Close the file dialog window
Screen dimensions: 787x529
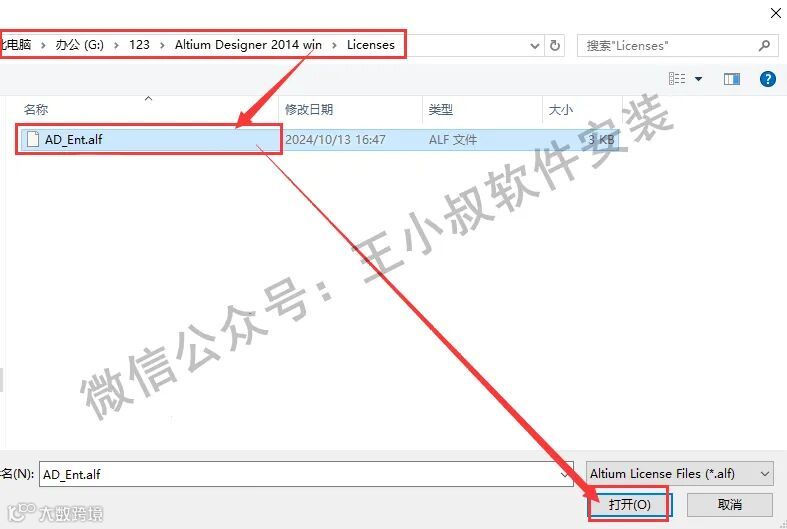click(775, 14)
